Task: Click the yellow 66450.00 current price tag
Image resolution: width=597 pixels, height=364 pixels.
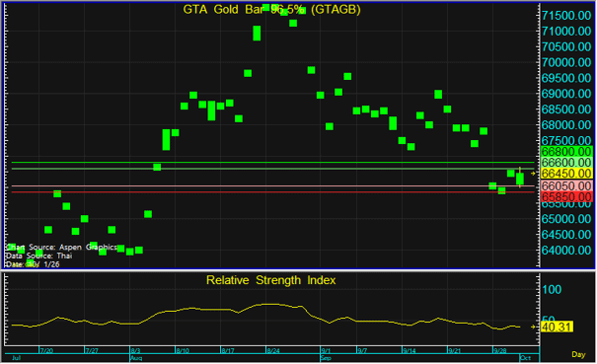Action: pos(566,174)
